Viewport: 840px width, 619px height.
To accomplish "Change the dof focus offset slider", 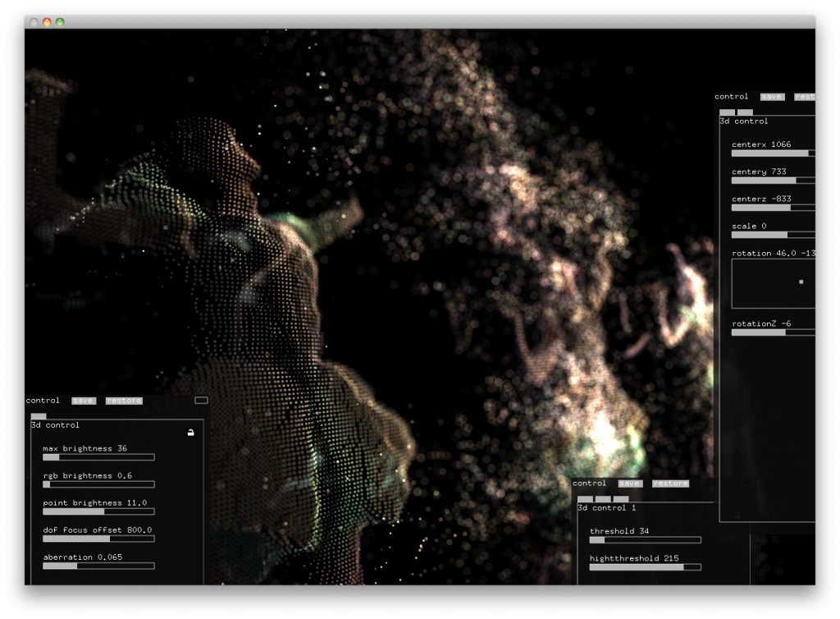I will click(x=98, y=539).
